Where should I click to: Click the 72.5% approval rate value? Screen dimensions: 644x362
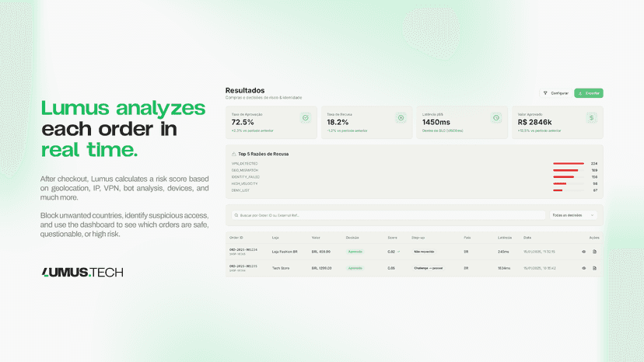tap(243, 122)
